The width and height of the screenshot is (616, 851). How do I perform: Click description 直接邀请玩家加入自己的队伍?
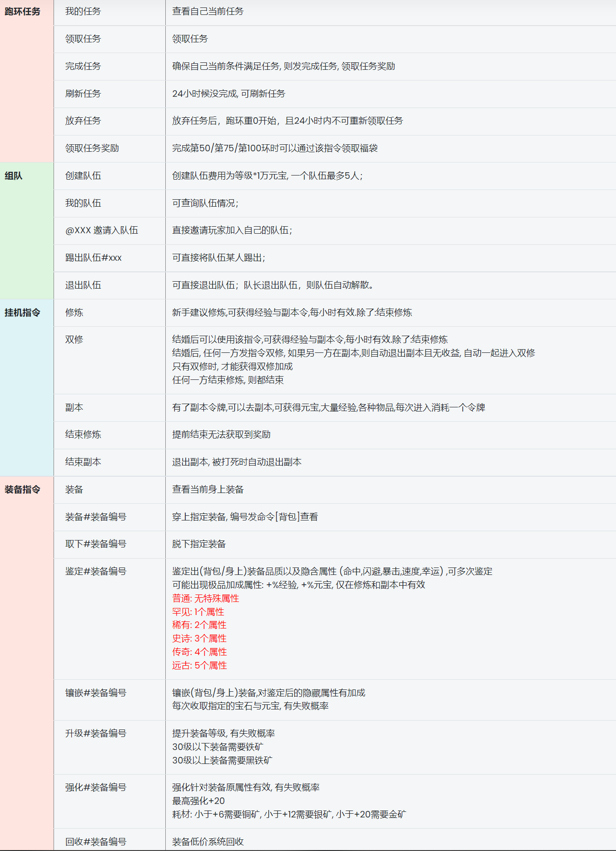click(232, 230)
